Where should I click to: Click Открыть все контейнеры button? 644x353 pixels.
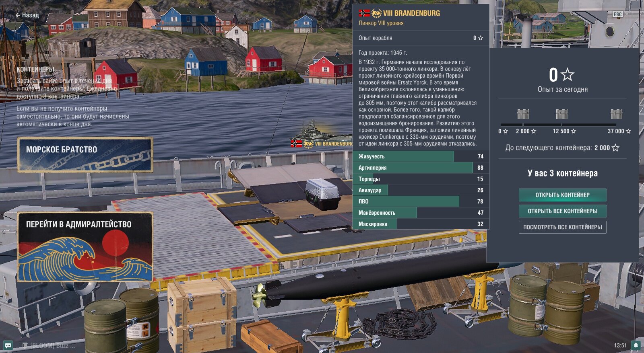coord(562,211)
